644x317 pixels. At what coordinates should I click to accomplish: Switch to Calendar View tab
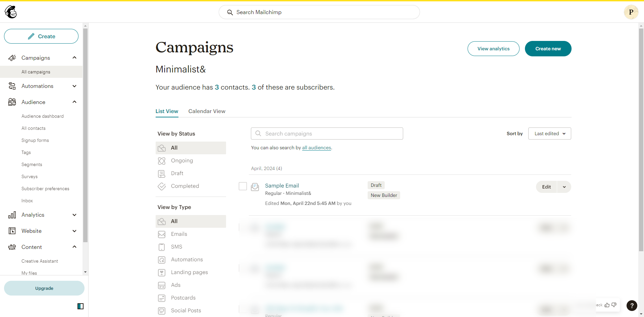point(207,111)
